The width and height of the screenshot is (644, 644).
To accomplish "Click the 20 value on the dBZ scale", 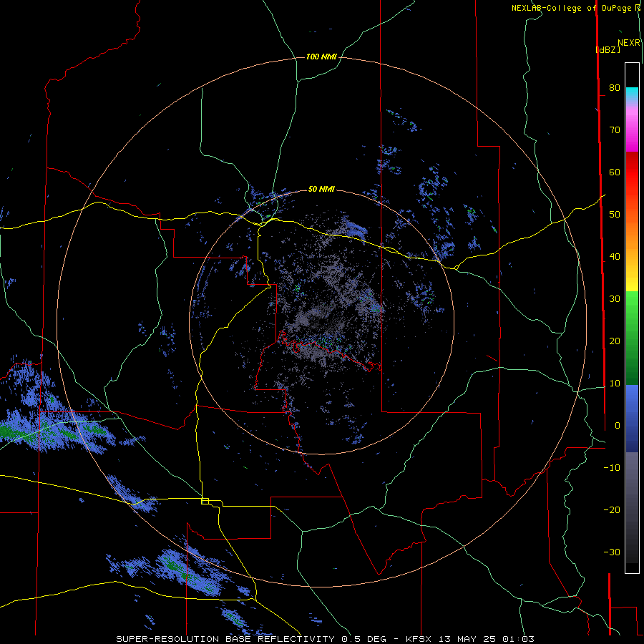I will (615, 341).
